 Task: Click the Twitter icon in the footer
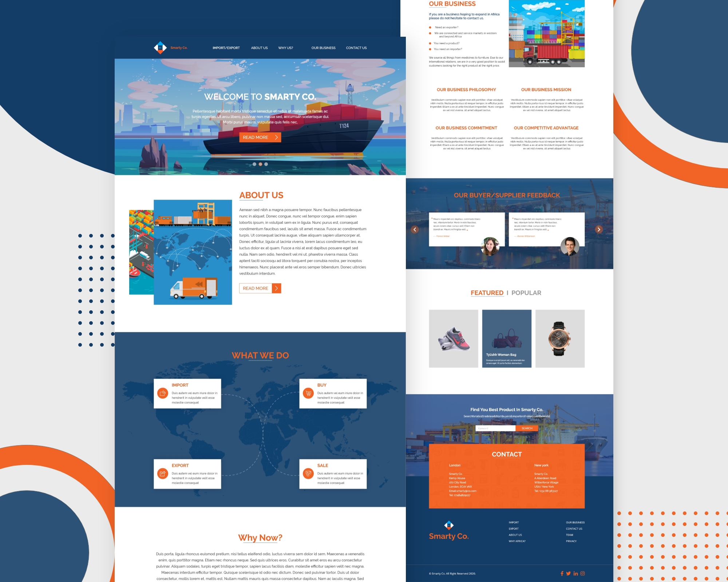(567, 573)
